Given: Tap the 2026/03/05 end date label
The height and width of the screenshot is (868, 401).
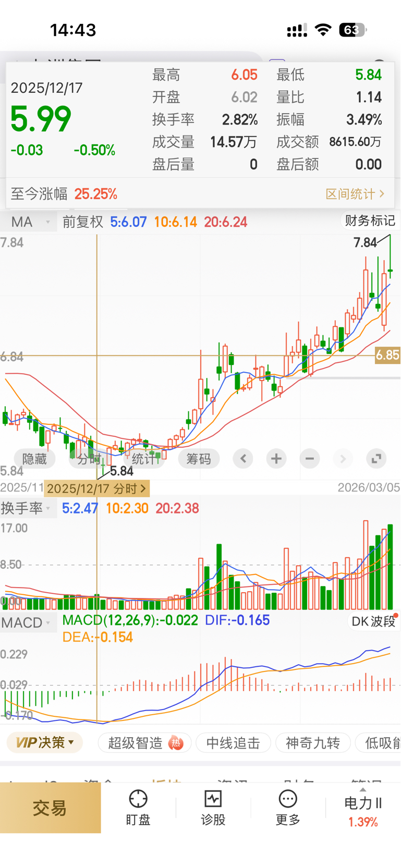Looking at the screenshot, I should 369,487.
